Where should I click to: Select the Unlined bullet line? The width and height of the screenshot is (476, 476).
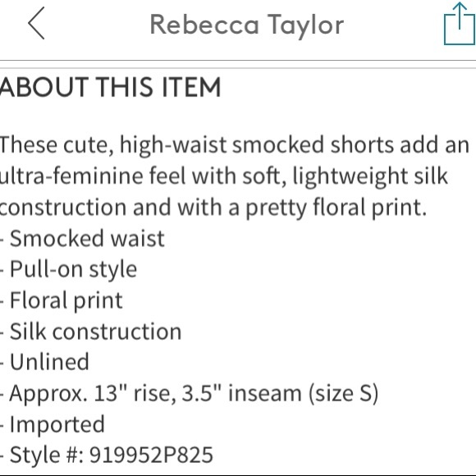point(44,362)
